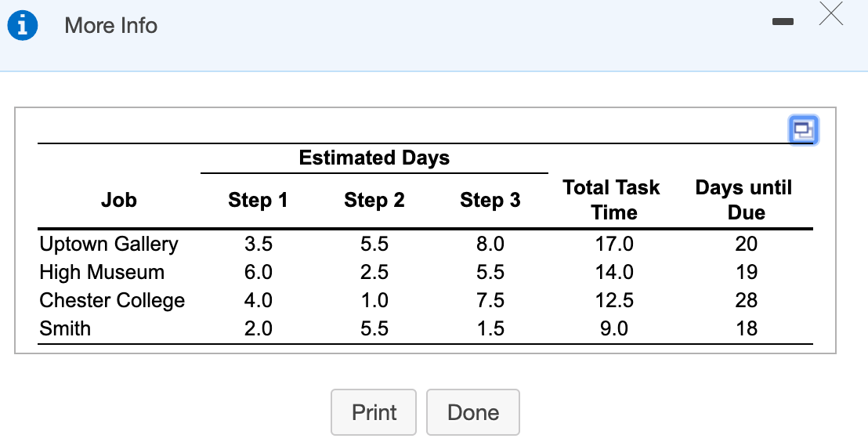Click Uptown Gallery's total task time 17.0
This screenshot has width=868, height=442.
pyautogui.click(x=614, y=244)
